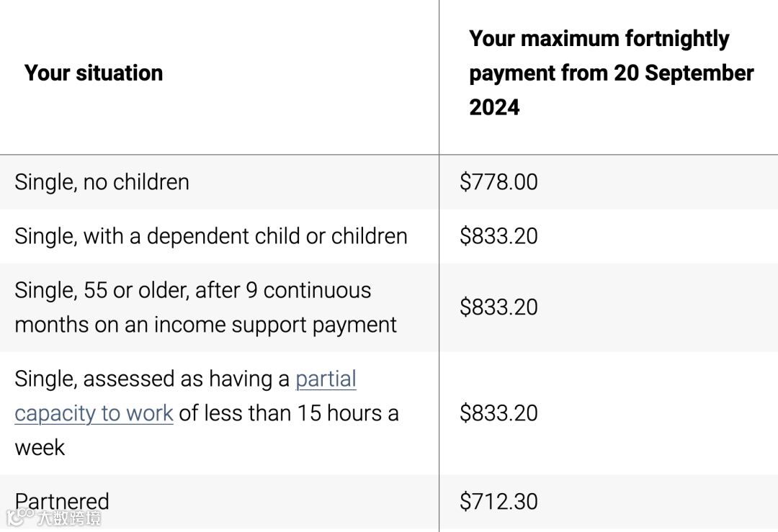Click the watermark Chinese text label
This screenshot has height=532, width=778.
tap(69, 518)
